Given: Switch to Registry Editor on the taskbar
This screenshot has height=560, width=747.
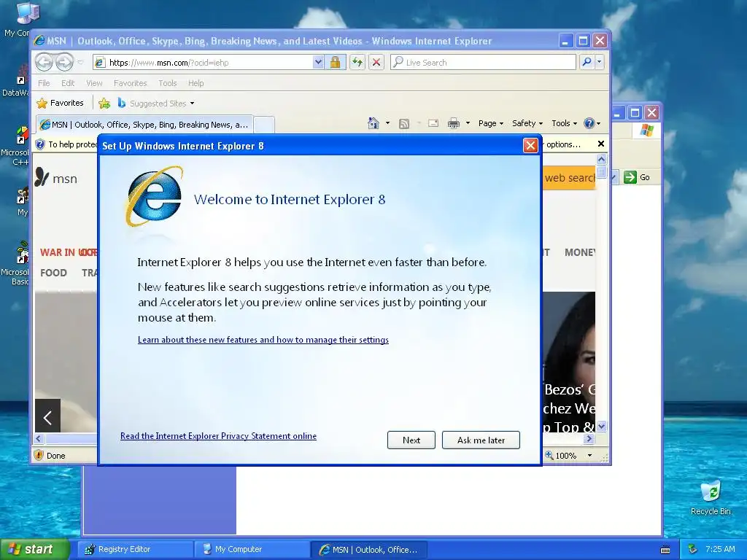Looking at the screenshot, I should [x=135, y=550].
